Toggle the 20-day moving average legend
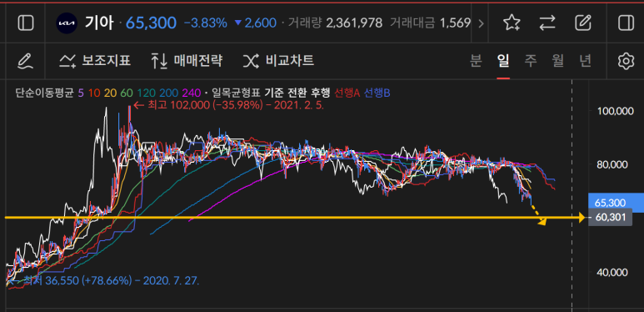 tap(110, 93)
